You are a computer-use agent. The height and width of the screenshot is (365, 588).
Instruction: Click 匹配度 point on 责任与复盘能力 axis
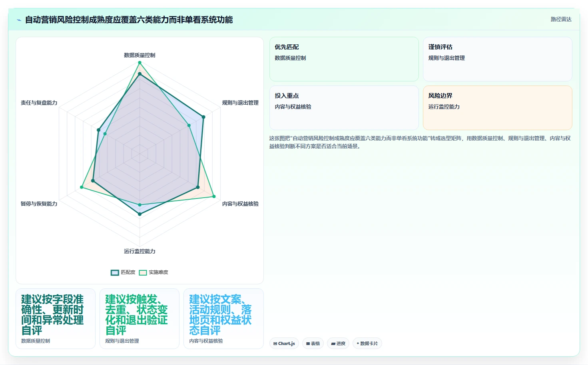click(x=98, y=130)
